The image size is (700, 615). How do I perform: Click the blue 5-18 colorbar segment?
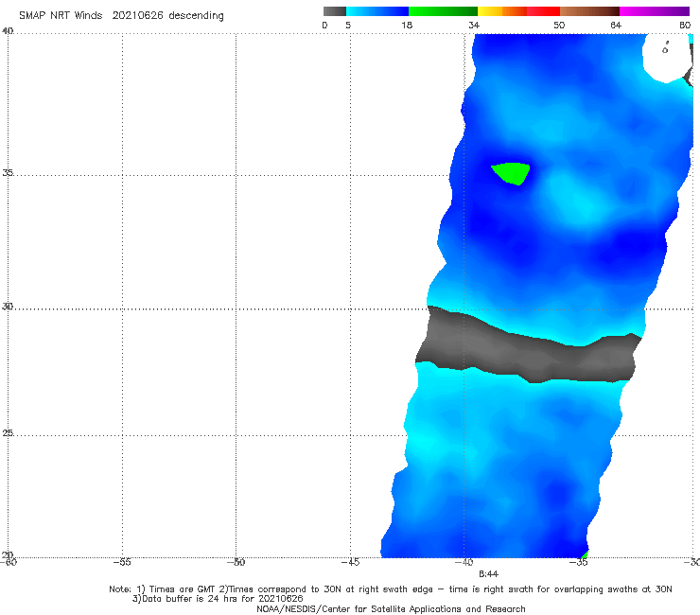[377, 11]
